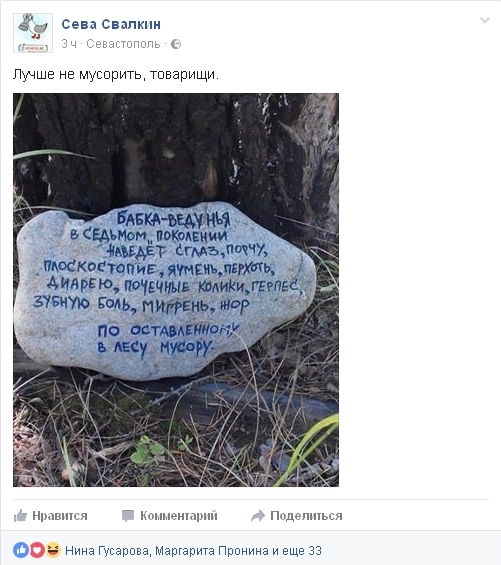
Task: Click the Нравится button label
Action: pyautogui.click(x=60, y=516)
